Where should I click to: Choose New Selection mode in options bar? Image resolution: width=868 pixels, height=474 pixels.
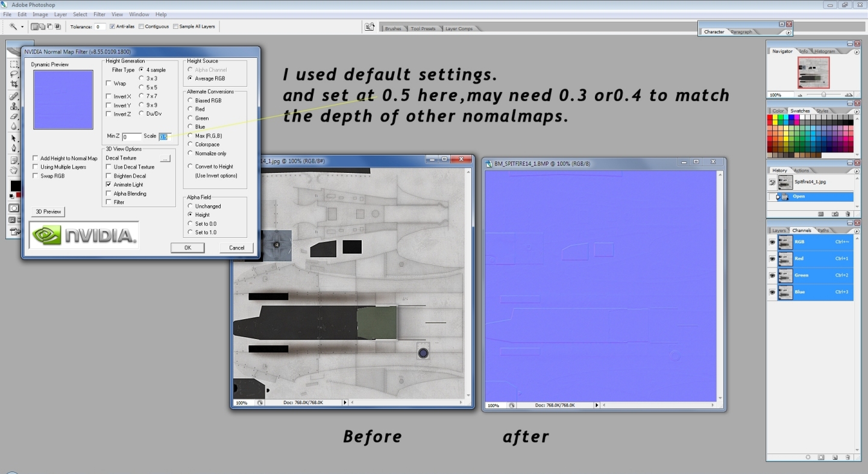tap(35, 27)
